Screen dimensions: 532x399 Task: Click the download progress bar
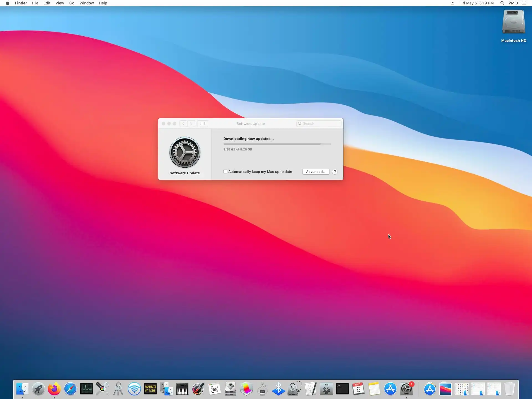click(x=277, y=144)
